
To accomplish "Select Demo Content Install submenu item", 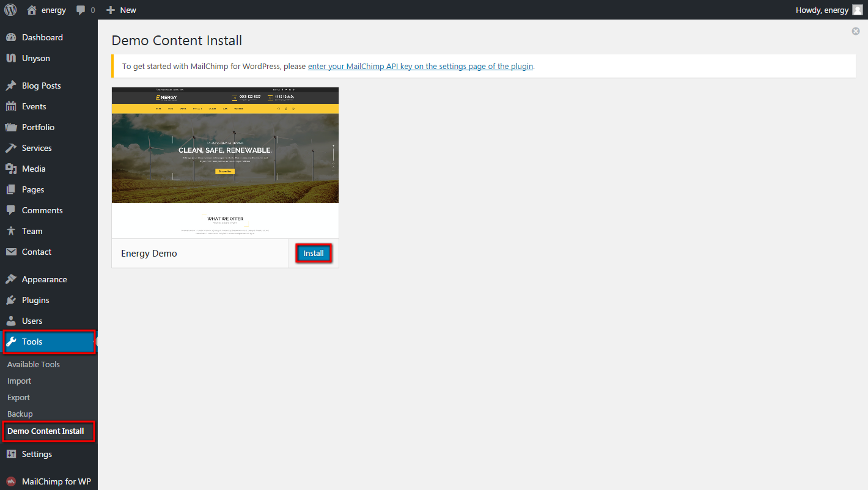I will coord(46,431).
